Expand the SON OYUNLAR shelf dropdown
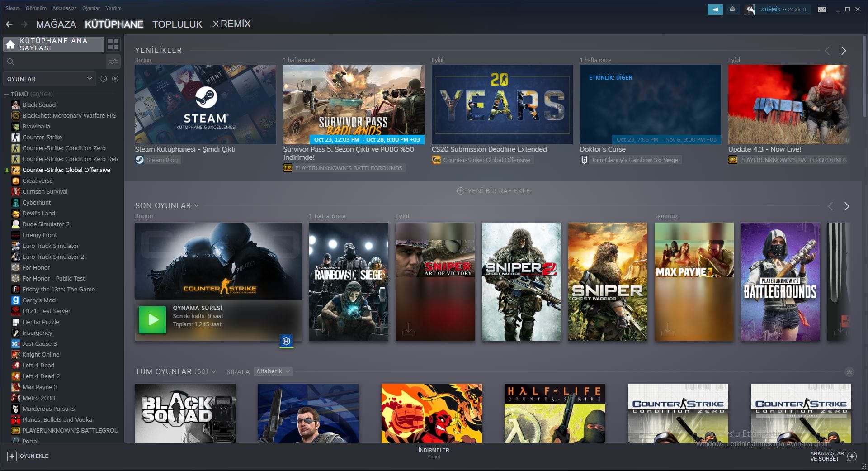 pyautogui.click(x=197, y=206)
